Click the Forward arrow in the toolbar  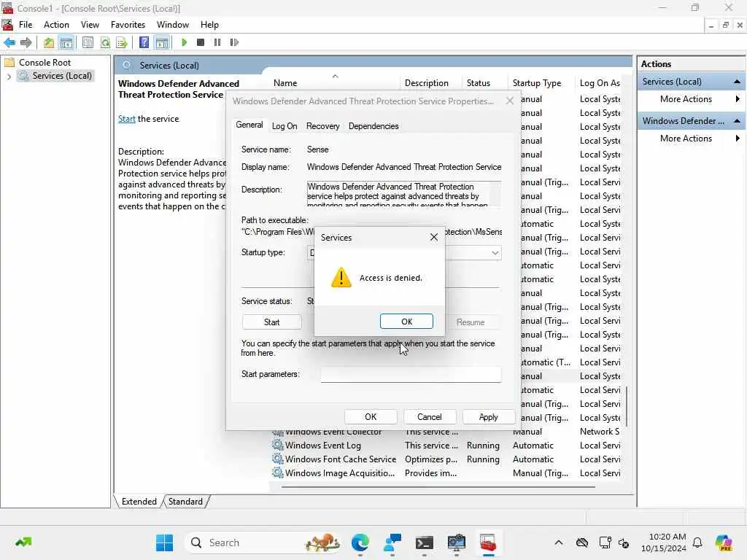26,42
